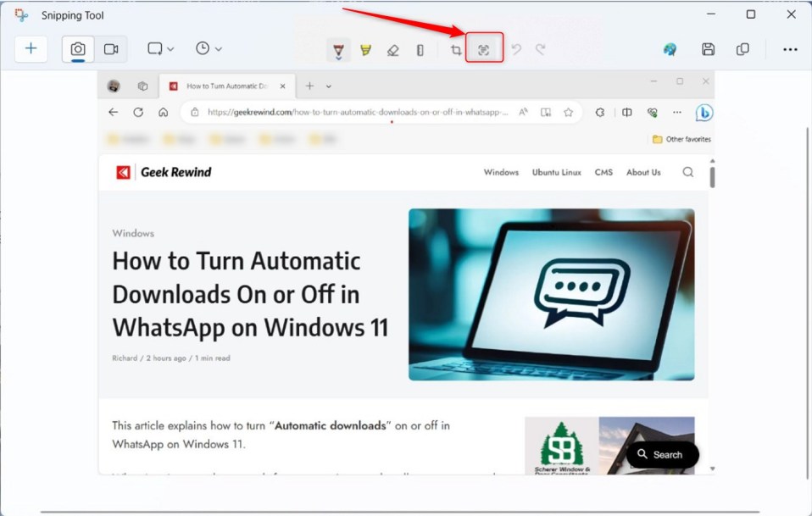Screen dimensions: 812x516
Task: Switch to Snip (camera) mode
Action: (78, 49)
